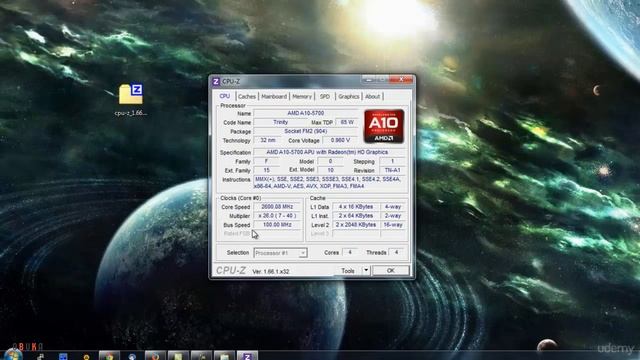Go to the SPD tab
This screenshot has height=360, width=640.
click(325, 97)
